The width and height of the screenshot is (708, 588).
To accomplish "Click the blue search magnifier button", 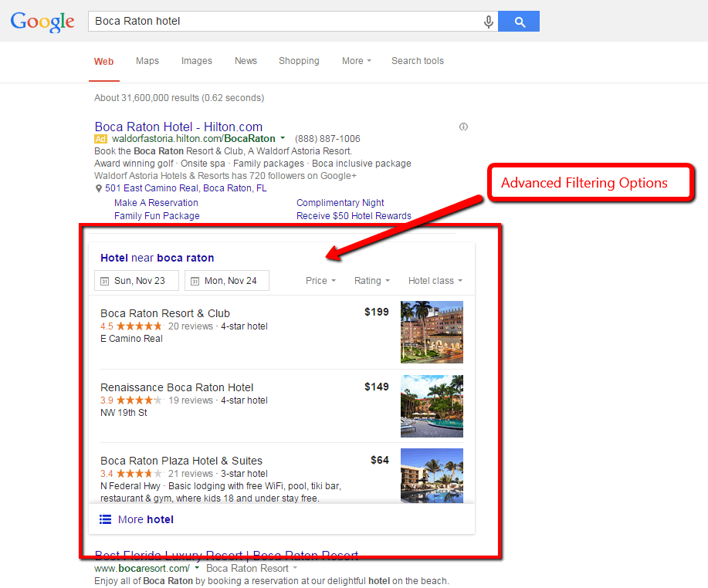I will click(519, 21).
